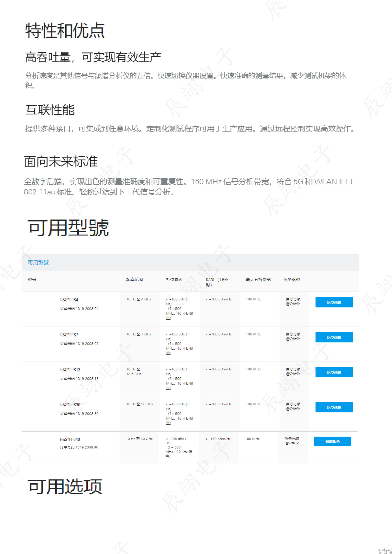
Task: Open the R&S FPS4 model name link
Action: 69,300
